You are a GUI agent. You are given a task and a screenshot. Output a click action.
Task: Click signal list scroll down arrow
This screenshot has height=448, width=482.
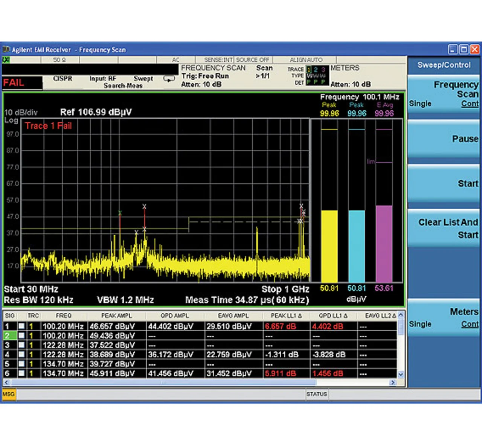coord(401,374)
